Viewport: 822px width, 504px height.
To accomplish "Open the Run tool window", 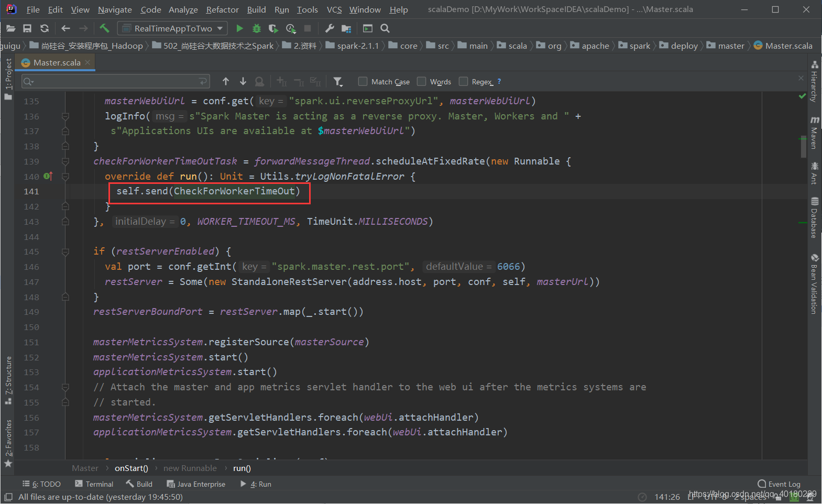I will [x=256, y=484].
